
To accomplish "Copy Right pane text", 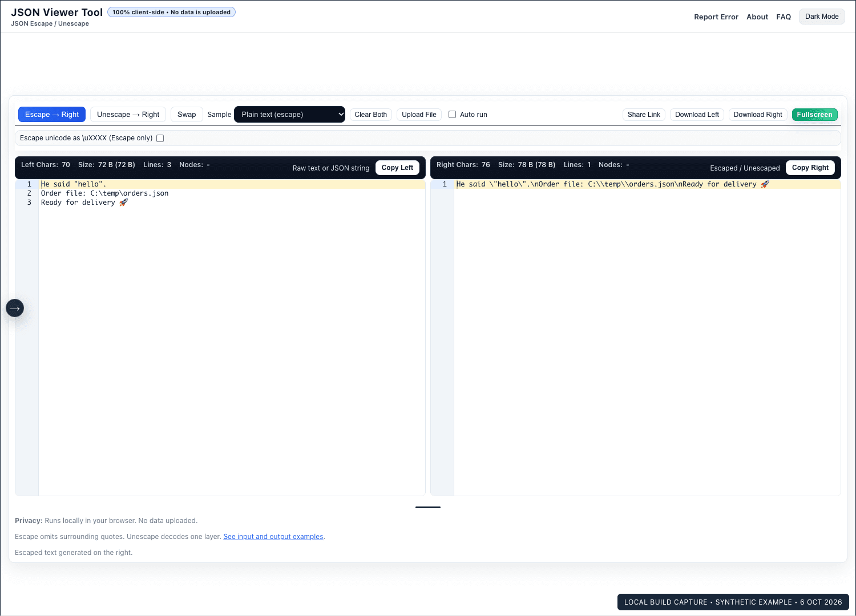I will (x=810, y=168).
